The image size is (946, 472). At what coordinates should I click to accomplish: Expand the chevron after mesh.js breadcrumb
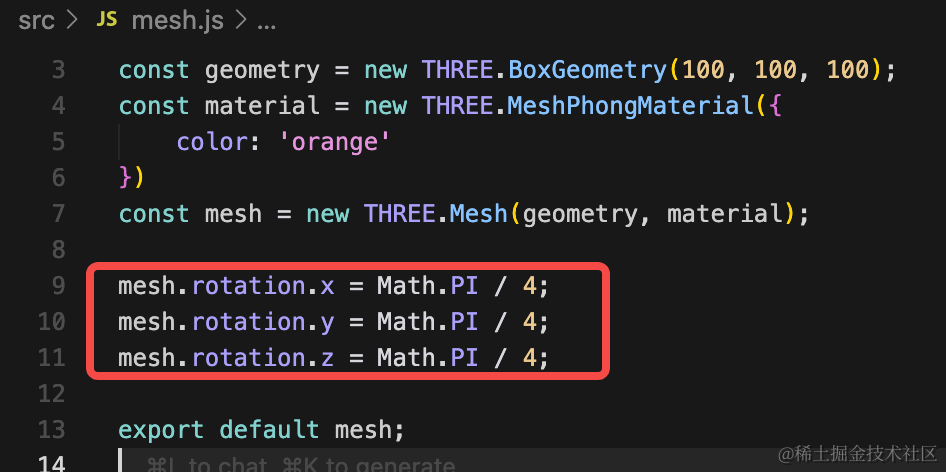tap(240, 21)
